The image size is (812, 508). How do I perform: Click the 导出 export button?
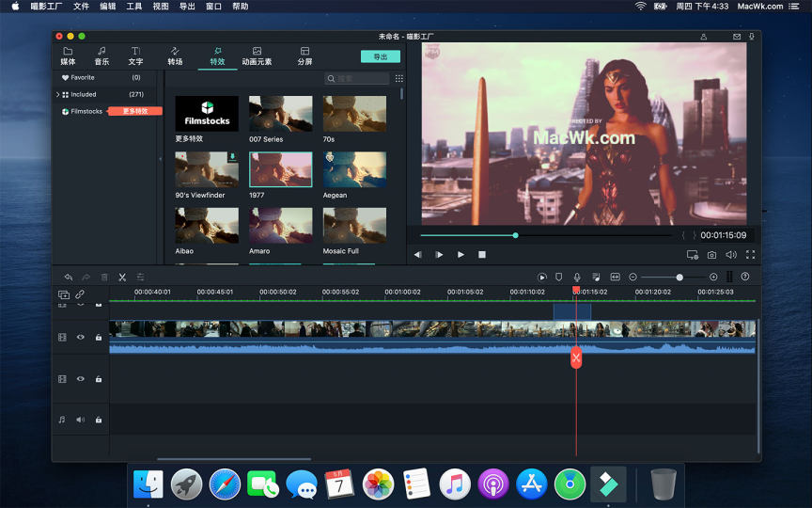[x=380, y=56]
